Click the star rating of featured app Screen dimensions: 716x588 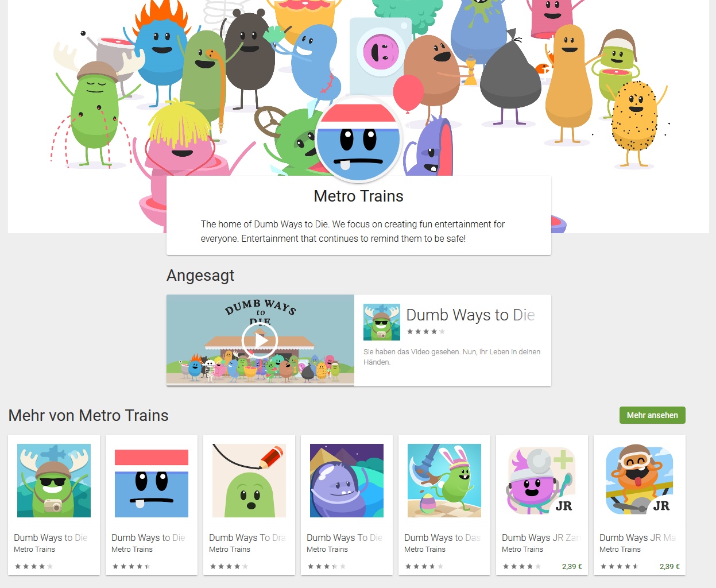tap(426, 331)
